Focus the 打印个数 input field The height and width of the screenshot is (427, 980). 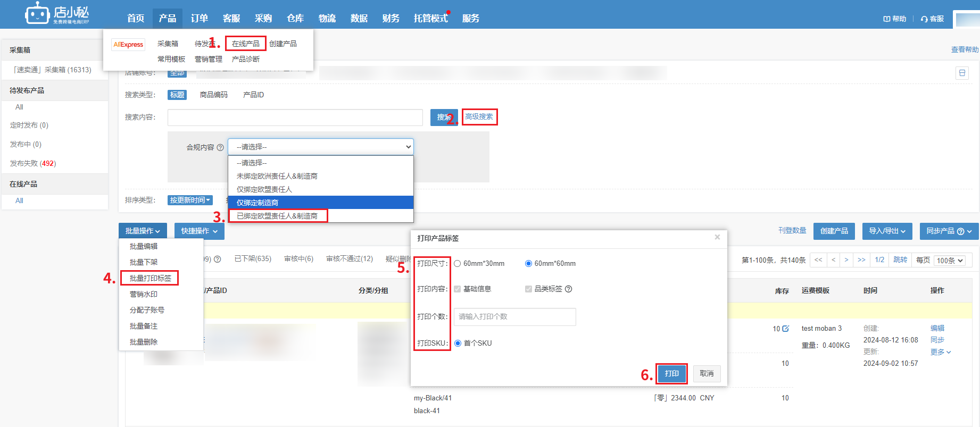point(514,316)
